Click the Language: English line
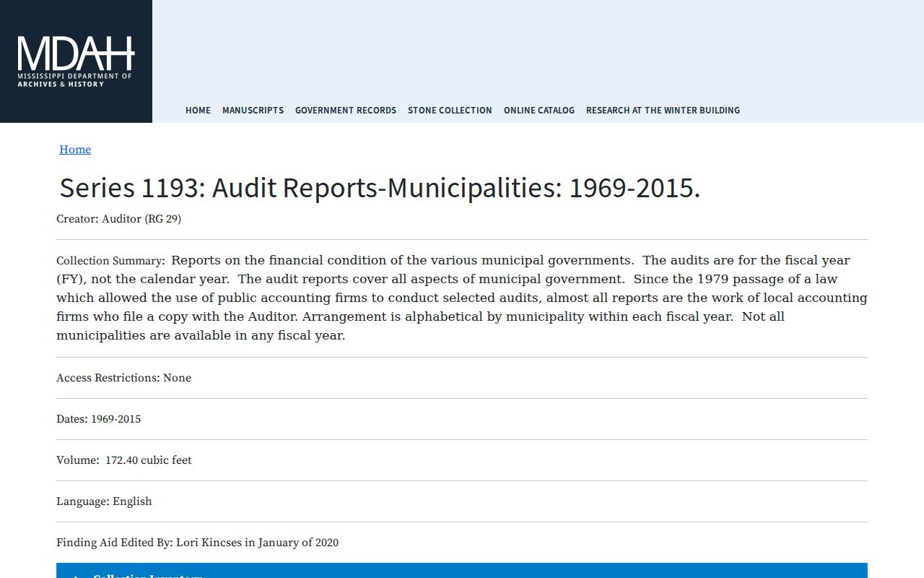The width and height of the screenshot is (924, 578). 104,501
